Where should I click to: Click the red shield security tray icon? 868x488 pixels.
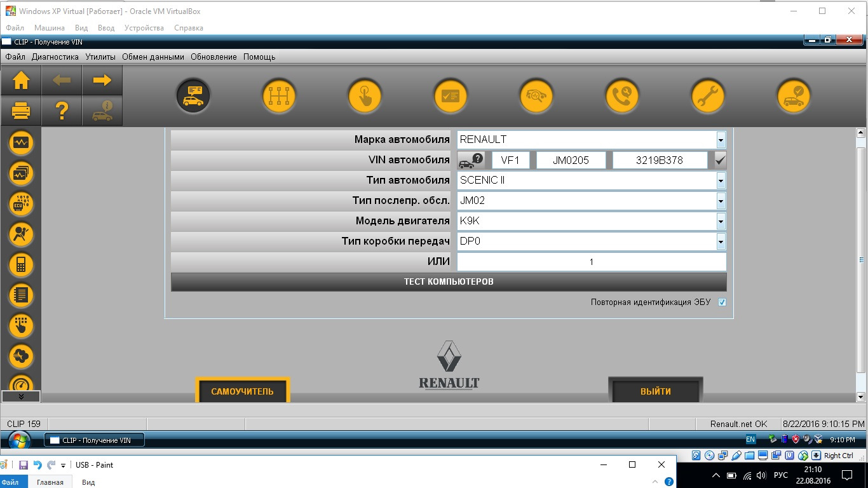[x=795, y=439]
